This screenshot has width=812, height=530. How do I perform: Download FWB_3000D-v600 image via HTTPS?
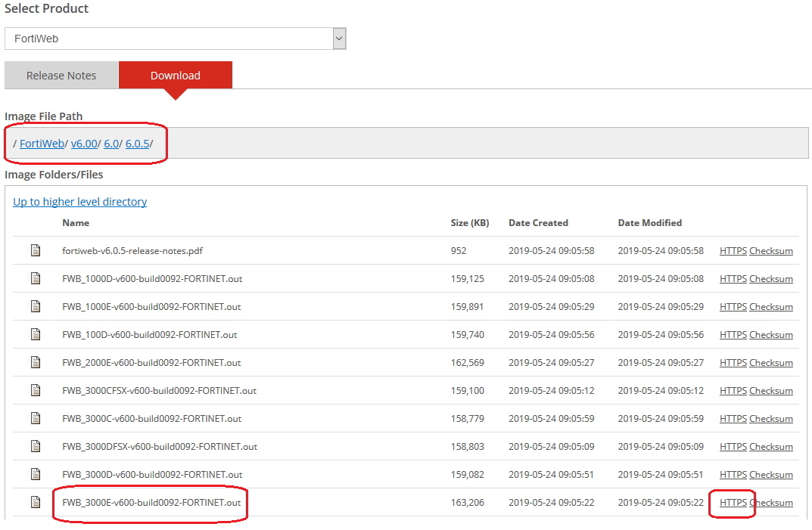[x=733, y=475]
